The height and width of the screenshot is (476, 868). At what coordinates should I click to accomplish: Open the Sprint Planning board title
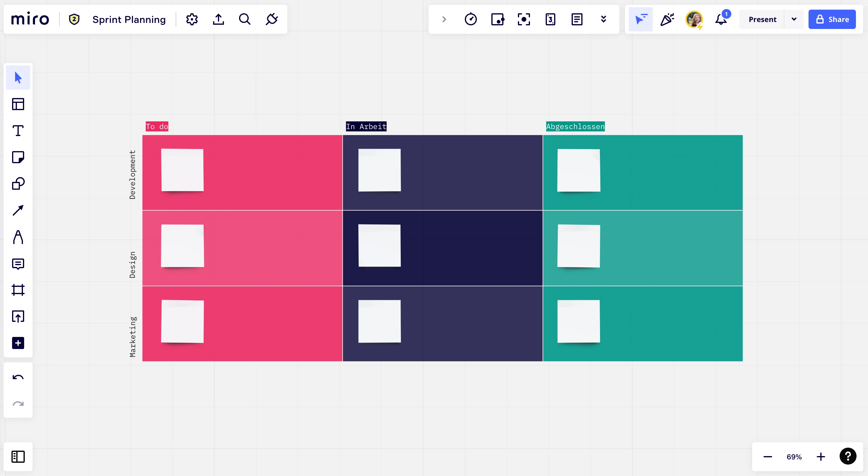(x=129, y=19)
